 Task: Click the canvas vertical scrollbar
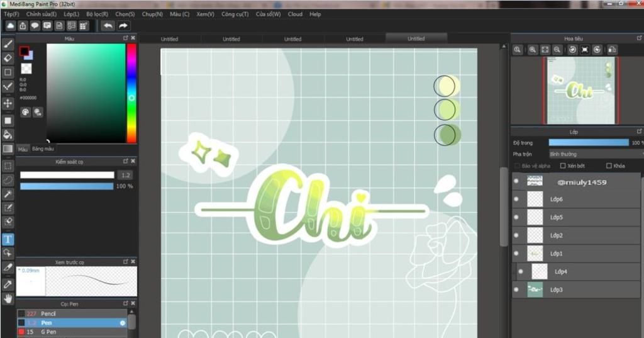[x=504, y=207]
